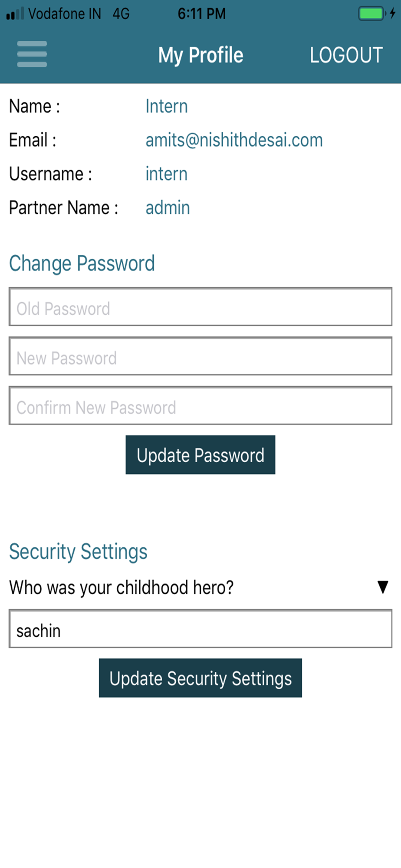Tap the LOGOUT button
Viewport: 401px width, 868px height.
[346, 55]
